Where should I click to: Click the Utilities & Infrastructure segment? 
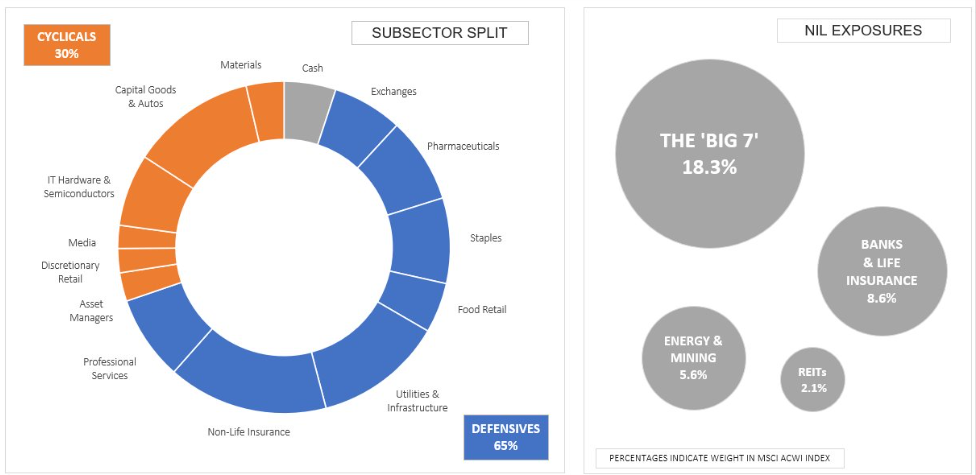tap(373, 358)
